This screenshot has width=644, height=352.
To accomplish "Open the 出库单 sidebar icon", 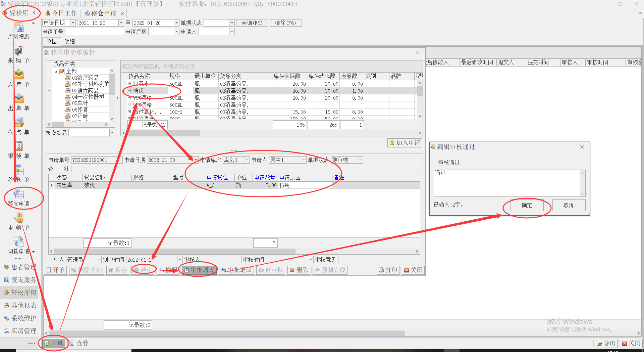I will pos(19,98).
